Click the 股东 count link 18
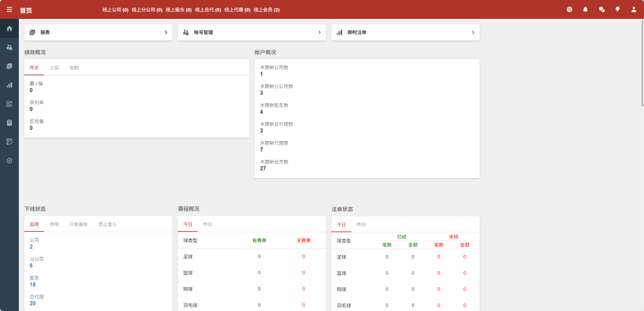Viewport: 644px width, 311px height. 33,285
